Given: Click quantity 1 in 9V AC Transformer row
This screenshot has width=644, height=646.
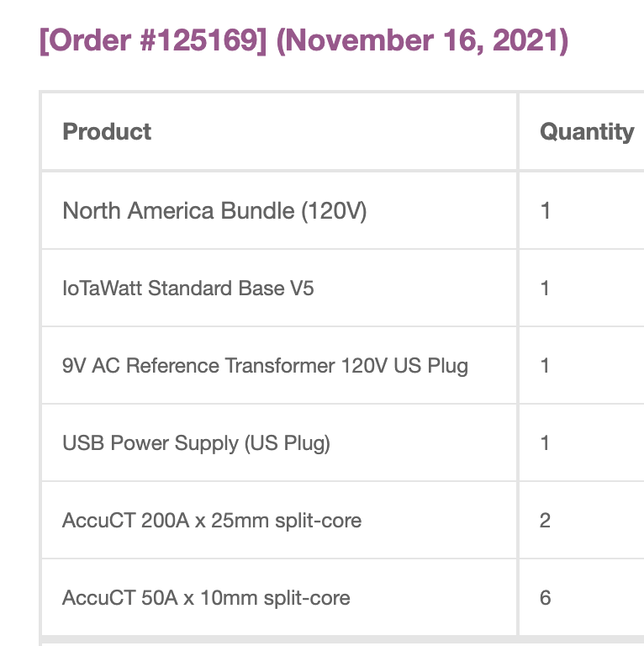Looking at the screenshot, I should click(x=546, y=366).
